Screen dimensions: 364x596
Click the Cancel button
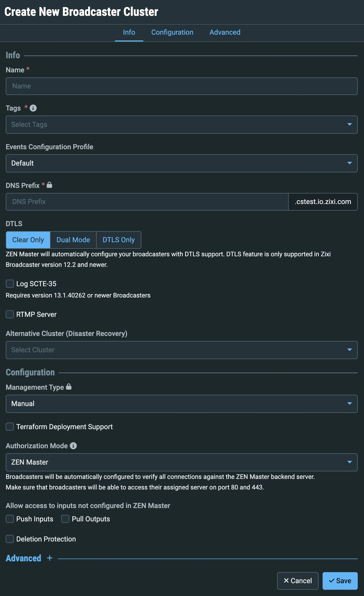298,581
